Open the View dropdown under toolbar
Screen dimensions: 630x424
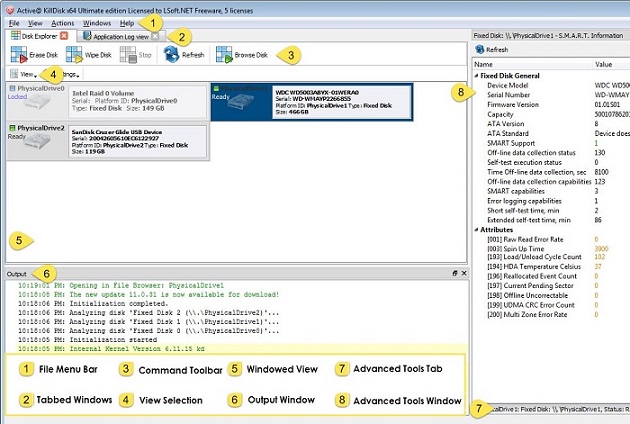click(24, 74)
